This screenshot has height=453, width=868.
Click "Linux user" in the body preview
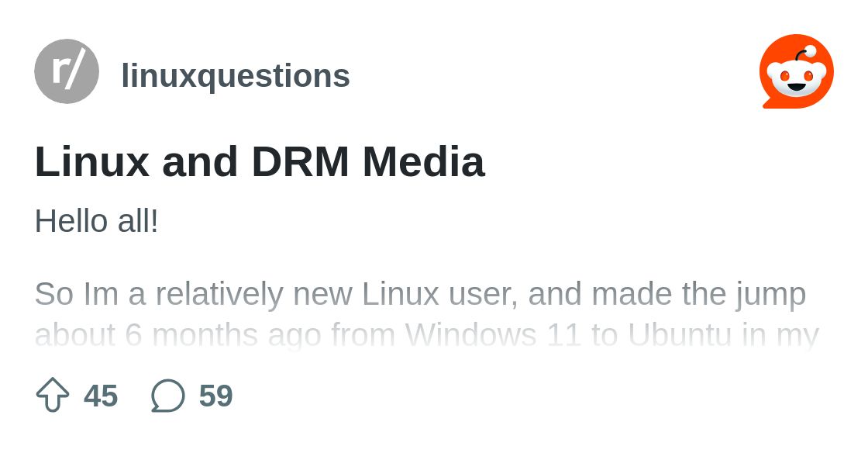(439, 294)
